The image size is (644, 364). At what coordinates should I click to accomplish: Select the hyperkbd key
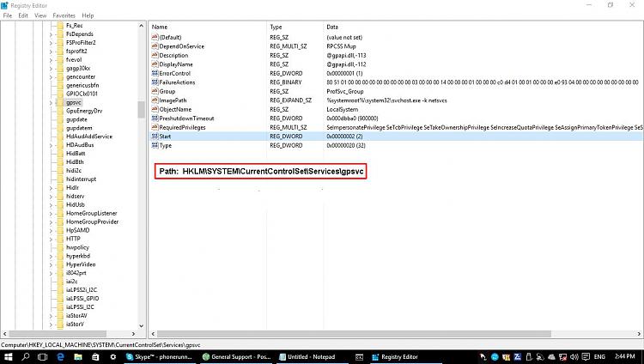pos(78,256)
